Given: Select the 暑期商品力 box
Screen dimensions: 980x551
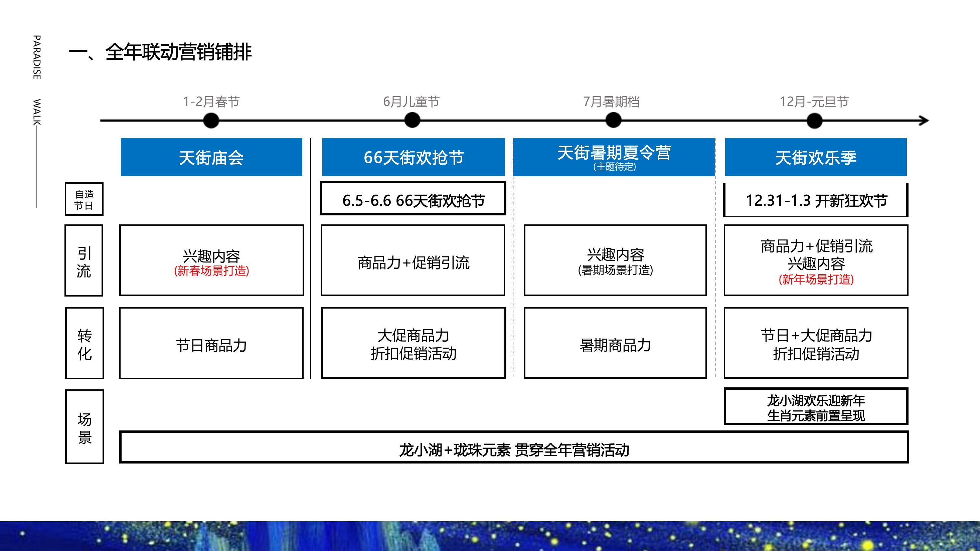Looking at the screenshot, I should pyautogui.click(x=615, y=343).
